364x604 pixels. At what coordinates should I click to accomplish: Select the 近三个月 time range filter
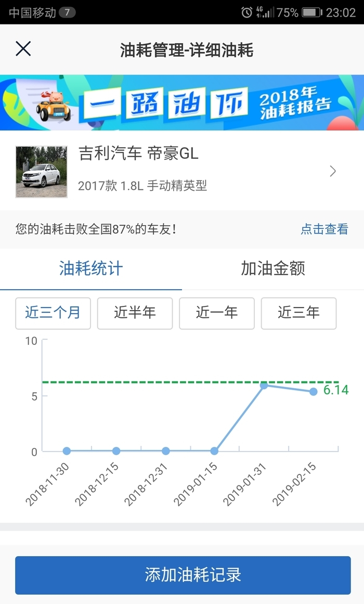click(x=53, y=313)
